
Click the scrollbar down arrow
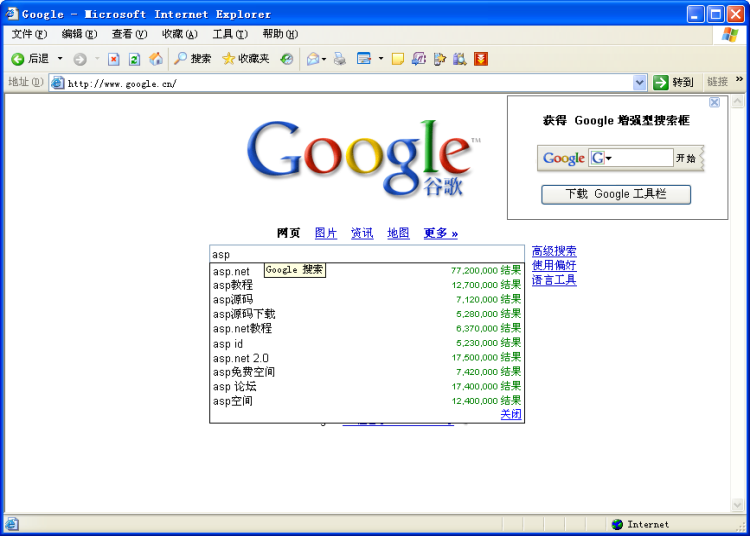tap(737, 504)
